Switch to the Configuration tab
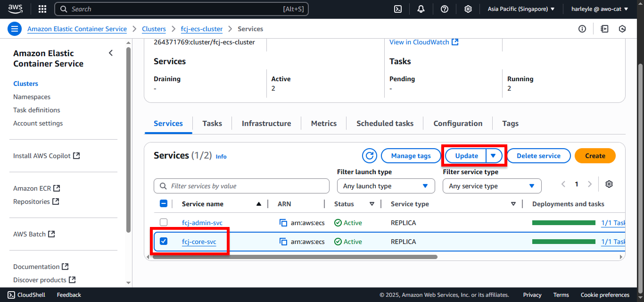Viewport: 644px width, 302px height. point(458,123)
